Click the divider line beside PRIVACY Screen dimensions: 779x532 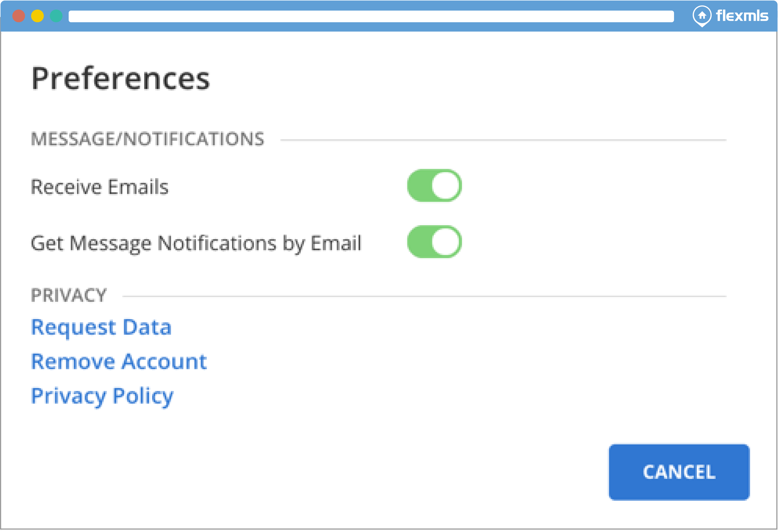tap(424, 297)
